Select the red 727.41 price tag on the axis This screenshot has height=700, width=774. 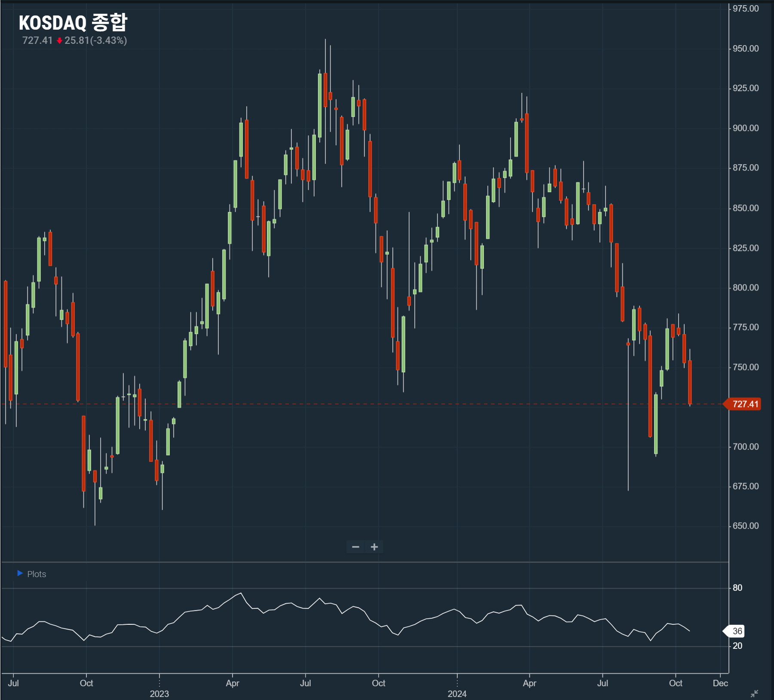[744, 404]
